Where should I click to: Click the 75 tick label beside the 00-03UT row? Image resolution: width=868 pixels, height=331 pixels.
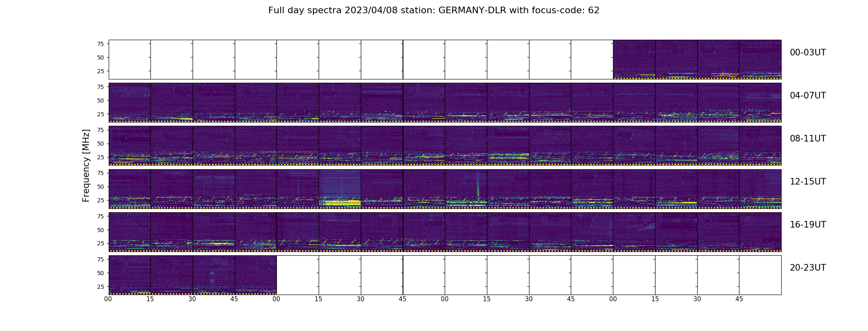click(x=100, y=44)
